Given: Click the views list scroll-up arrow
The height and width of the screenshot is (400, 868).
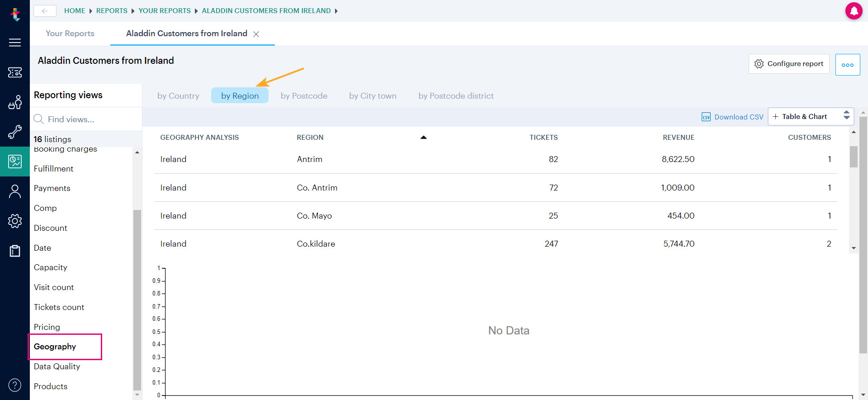Looking at the screenshot, I should (x=137, y=152).
